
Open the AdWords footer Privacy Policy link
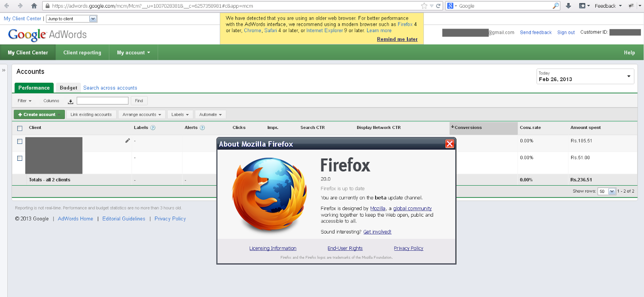[170, 219]
